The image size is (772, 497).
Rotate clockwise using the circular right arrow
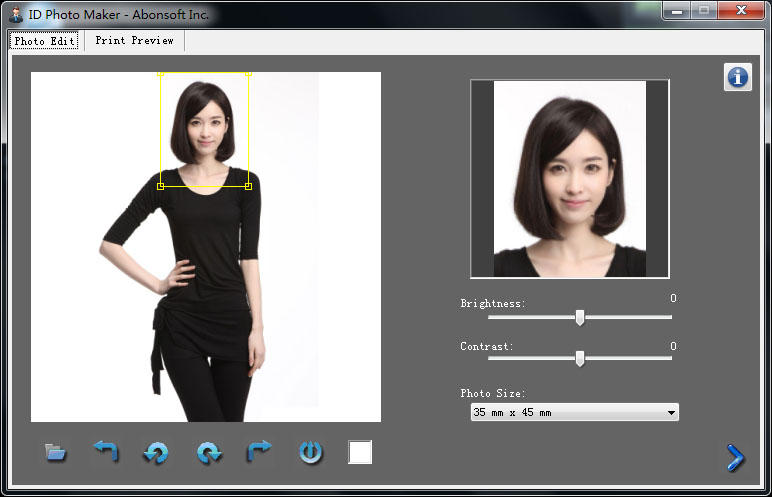(x=209, y=452)
